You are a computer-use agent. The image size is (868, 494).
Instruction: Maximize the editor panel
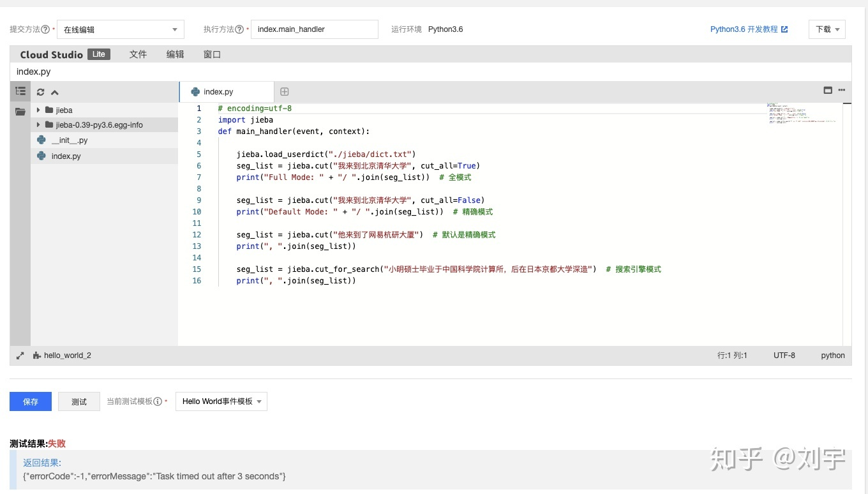pyautogui.click(x=828, y=91)
